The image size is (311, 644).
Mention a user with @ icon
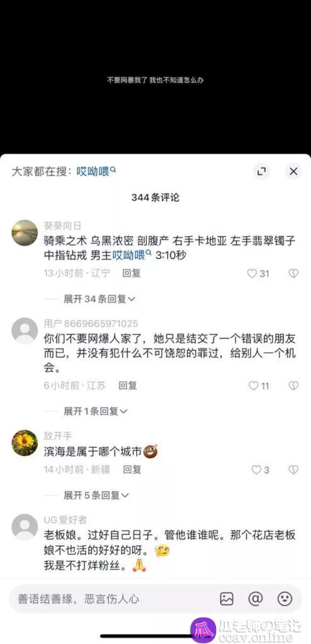click(256, 599)
